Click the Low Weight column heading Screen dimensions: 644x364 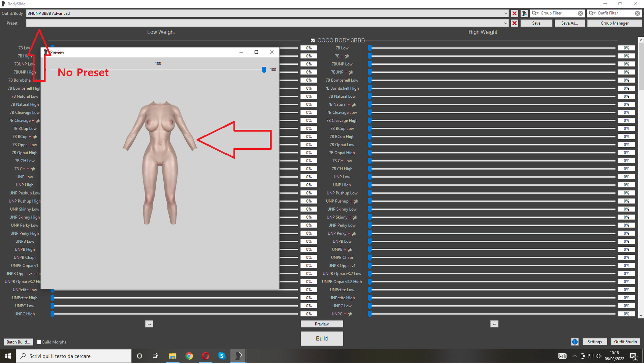[x=161, y=32]
